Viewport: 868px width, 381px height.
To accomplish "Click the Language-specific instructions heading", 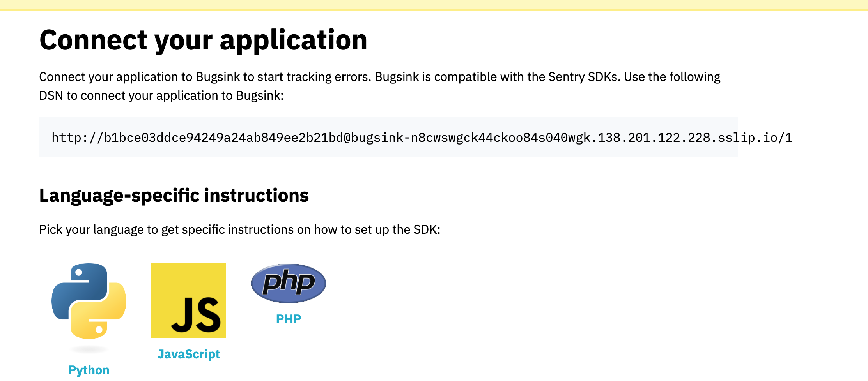I will [174, 195].
